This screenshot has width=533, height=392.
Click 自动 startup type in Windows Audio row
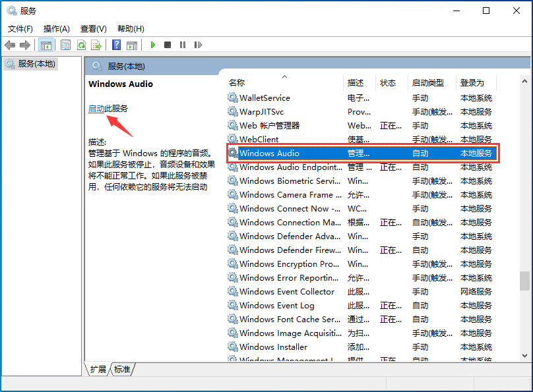pos(420,153)
